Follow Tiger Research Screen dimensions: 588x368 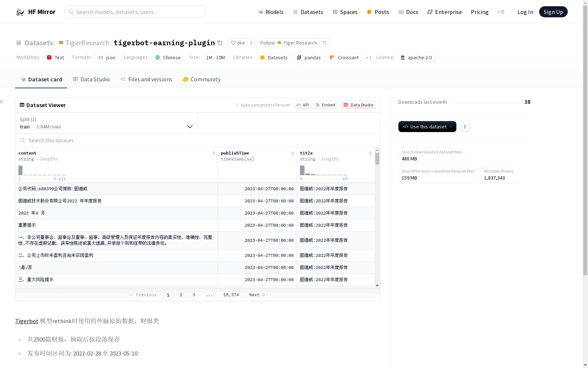coord(288,43)
